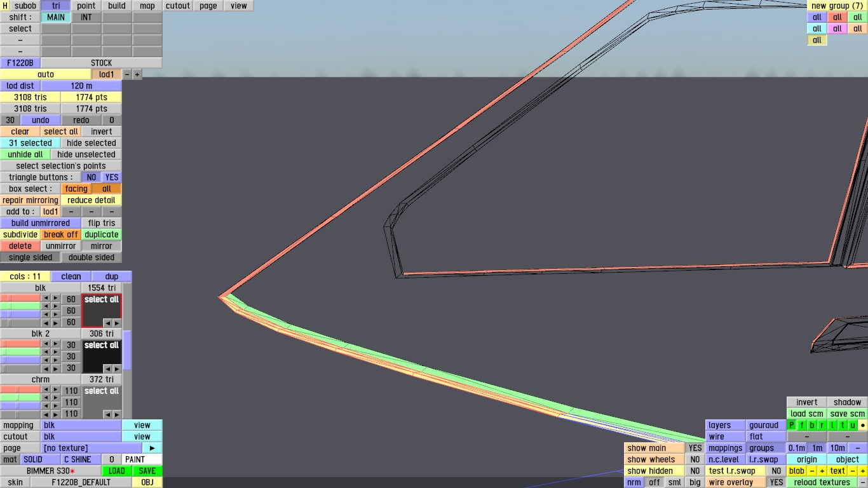Switch to the map mode tab
This screenshot has width=868, height=488.
coord(147,6)
